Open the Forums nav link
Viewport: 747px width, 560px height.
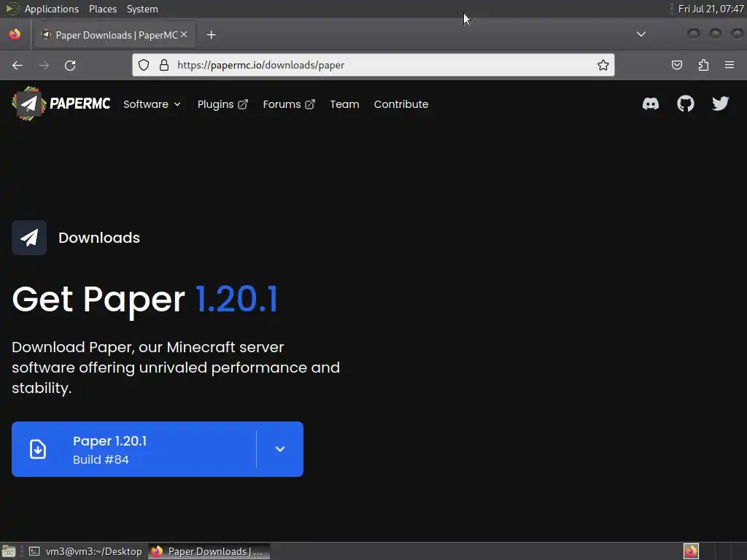point(289,104)
